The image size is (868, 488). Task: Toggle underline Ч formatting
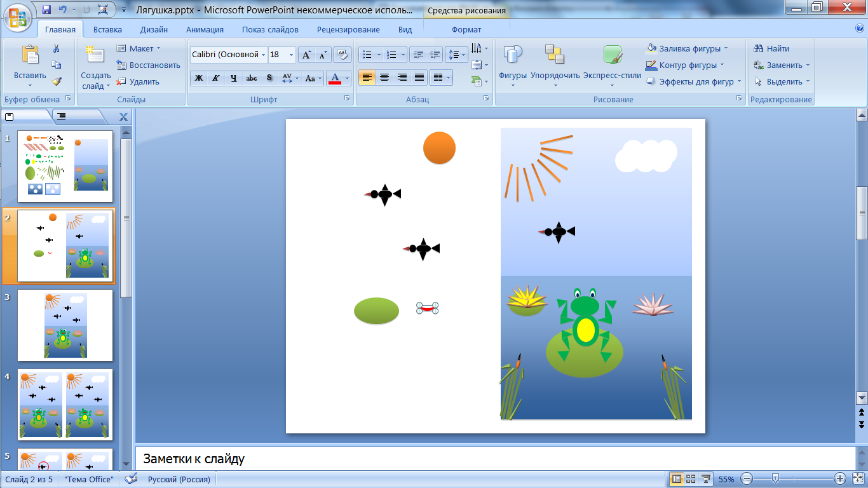(x=234, y=78)
